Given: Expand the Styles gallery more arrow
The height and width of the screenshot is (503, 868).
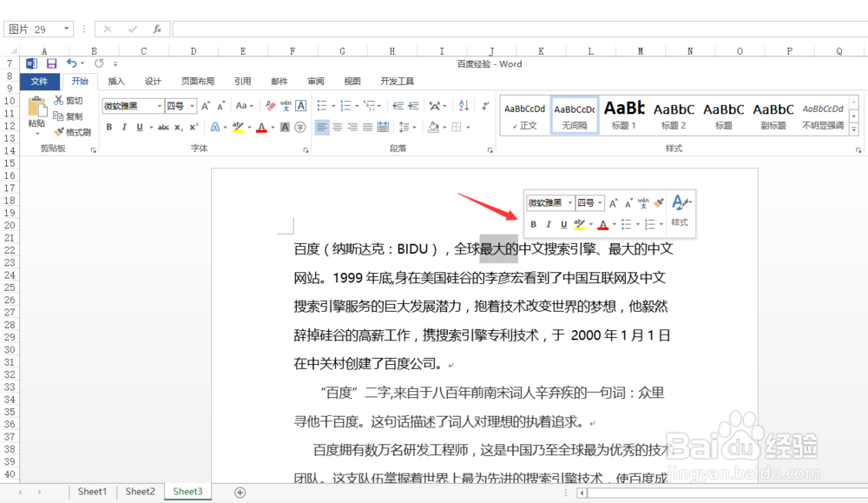Looking at the screenshot, I should pos(854,129).
